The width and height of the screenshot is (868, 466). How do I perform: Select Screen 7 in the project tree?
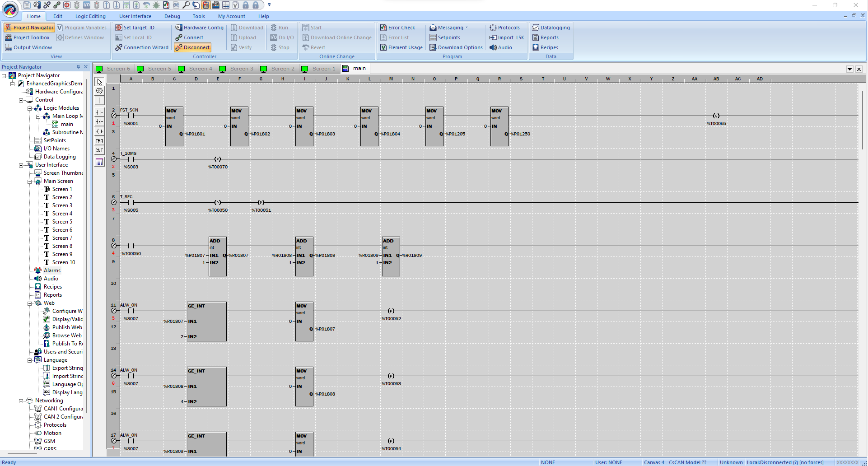[62, 238]
